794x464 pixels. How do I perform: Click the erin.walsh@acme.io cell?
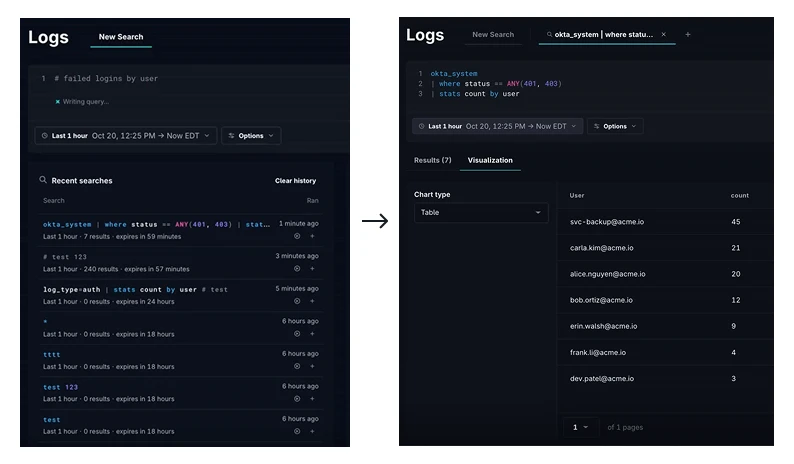pyautogui.click(x=604, y=326)
